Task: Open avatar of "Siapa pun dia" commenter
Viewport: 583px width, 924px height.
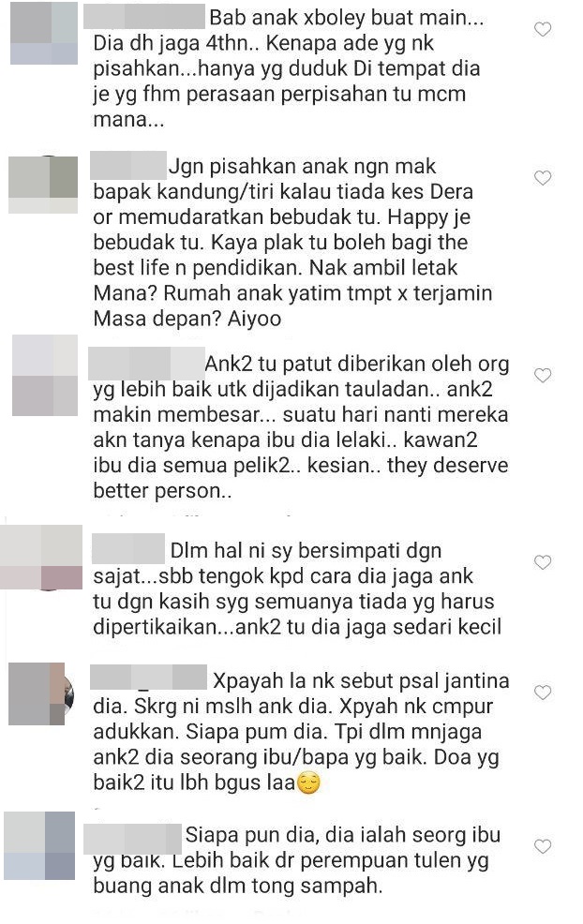Action: pyautogui.click(x=39, y=845)
